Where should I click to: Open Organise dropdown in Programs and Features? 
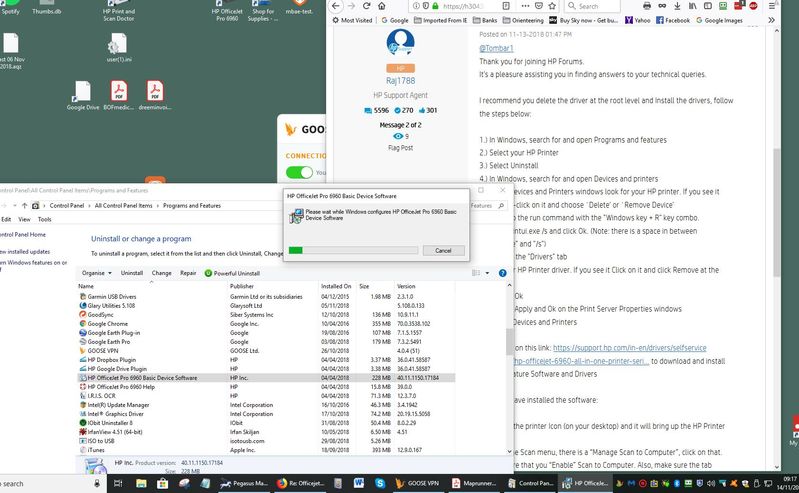coord(96,273)
